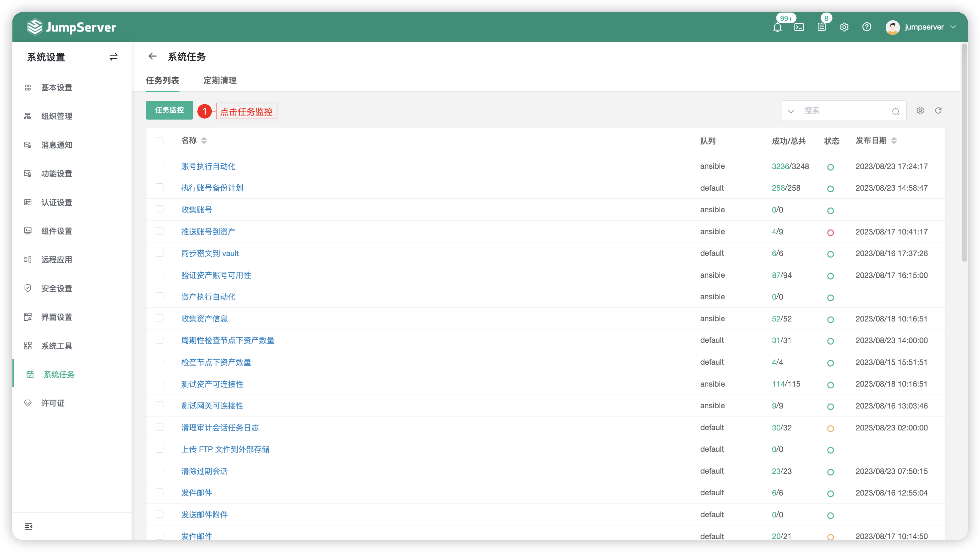The width and height of the screenshot is (980, 552).
Task: Open the 上传 FTP 文件到外部存储 task link
Action: click(225, 449)
